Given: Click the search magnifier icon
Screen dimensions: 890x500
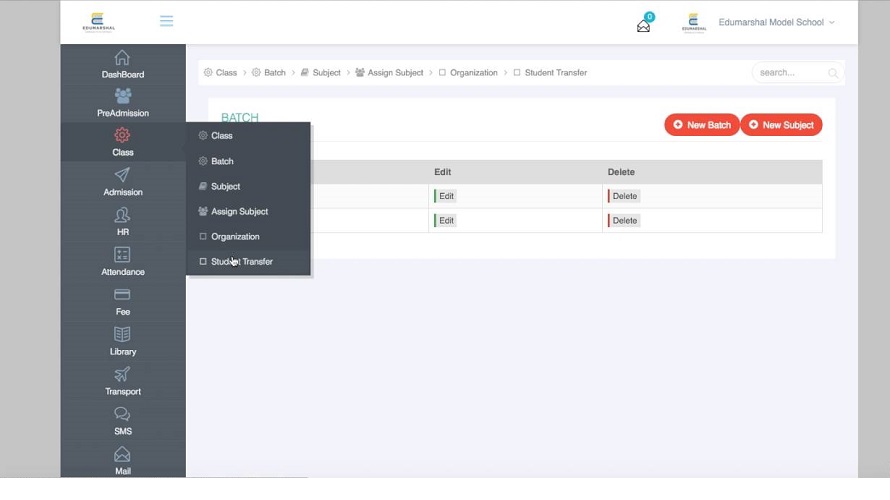Looking at the screenshot, I should pyautogui.click(x=833, y=73).
